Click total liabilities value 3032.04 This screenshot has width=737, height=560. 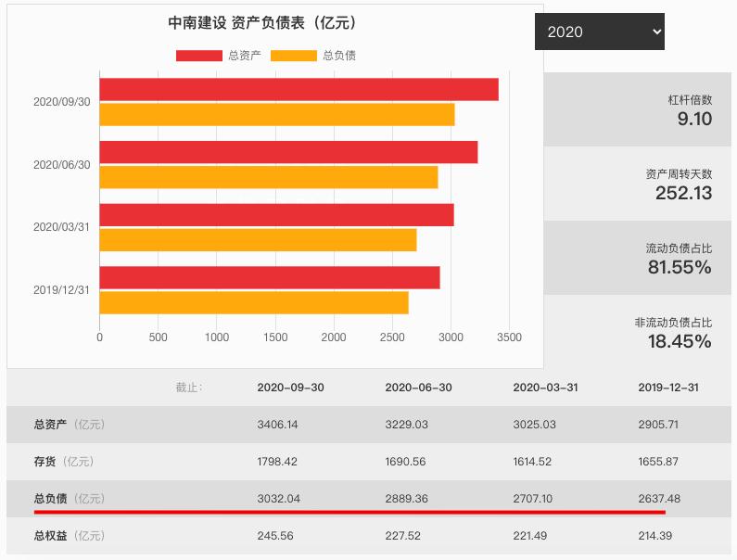[x=278, y=499]
